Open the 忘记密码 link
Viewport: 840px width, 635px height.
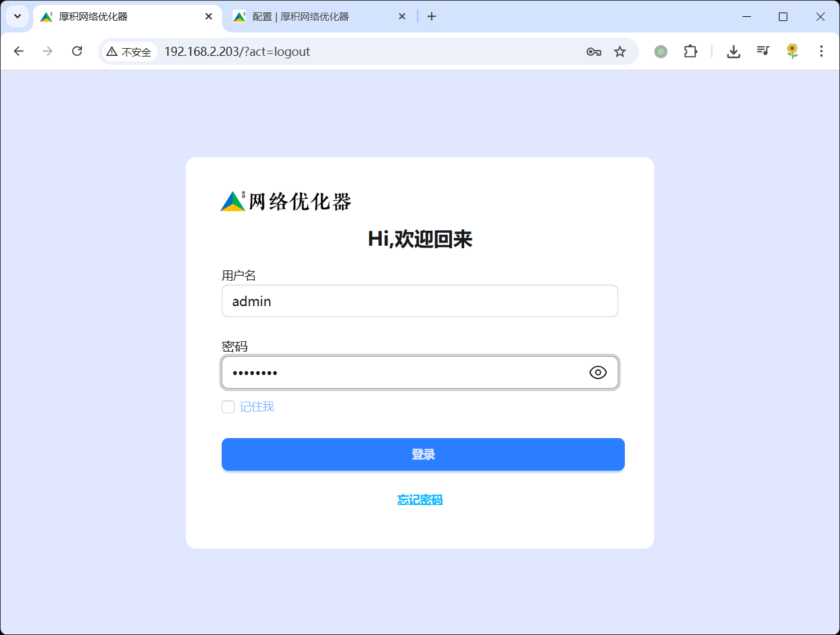click(x=419, y=499)
